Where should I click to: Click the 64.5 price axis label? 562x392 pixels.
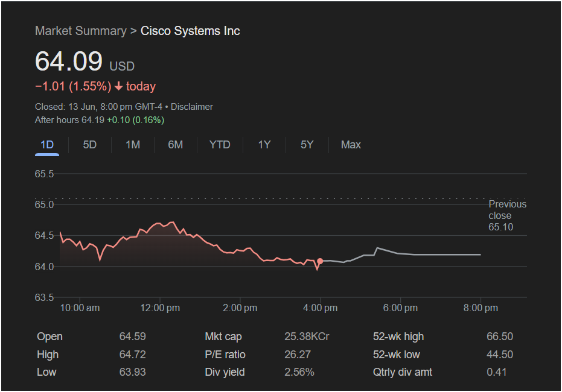[x=44, y=236]
